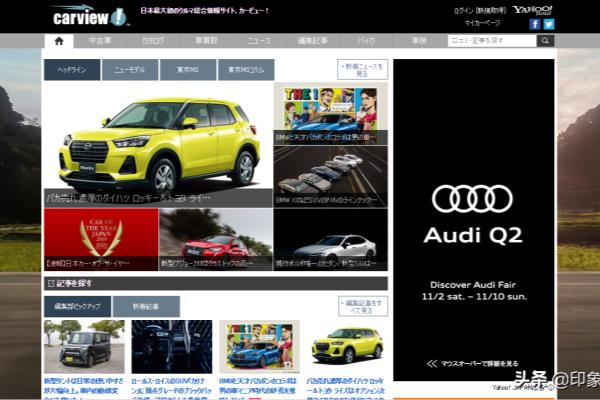Open the マイカーページ link
The image size is (600, 400).
483,23
